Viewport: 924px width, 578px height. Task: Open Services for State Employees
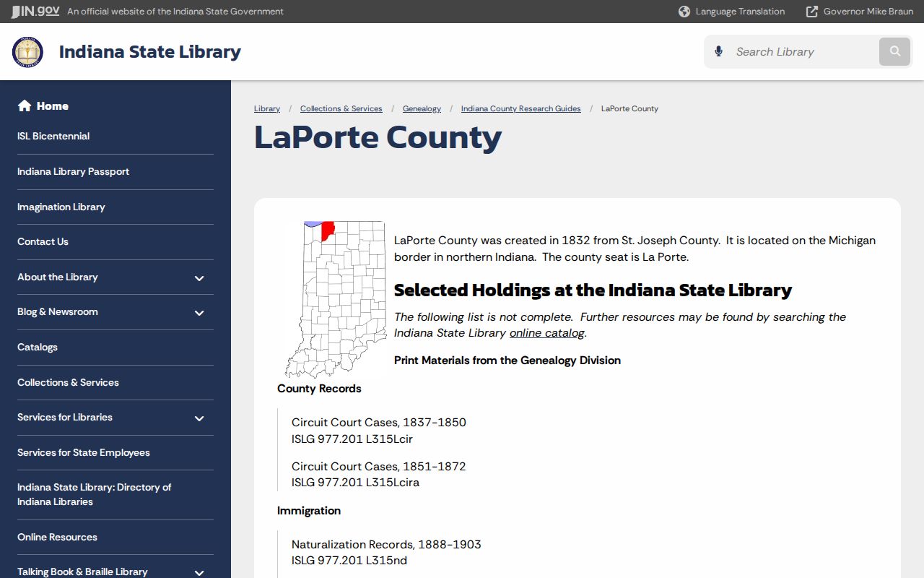(x=84, y=453)
